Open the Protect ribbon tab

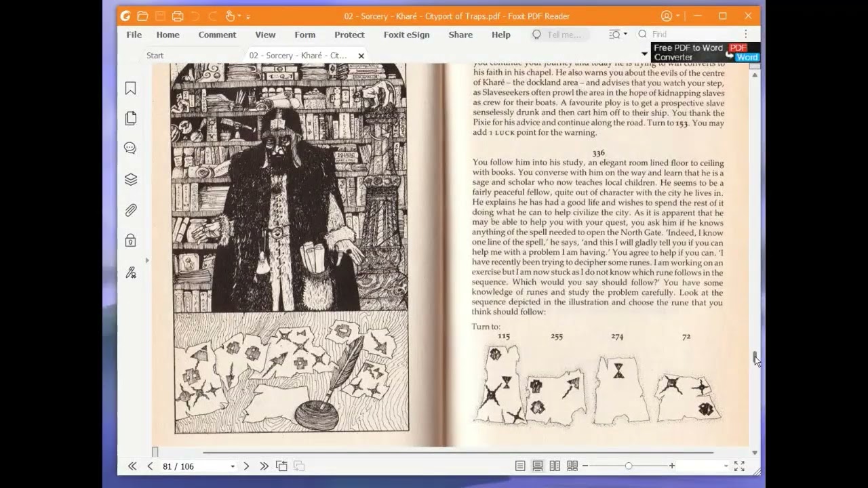click(x=349, y=35)
